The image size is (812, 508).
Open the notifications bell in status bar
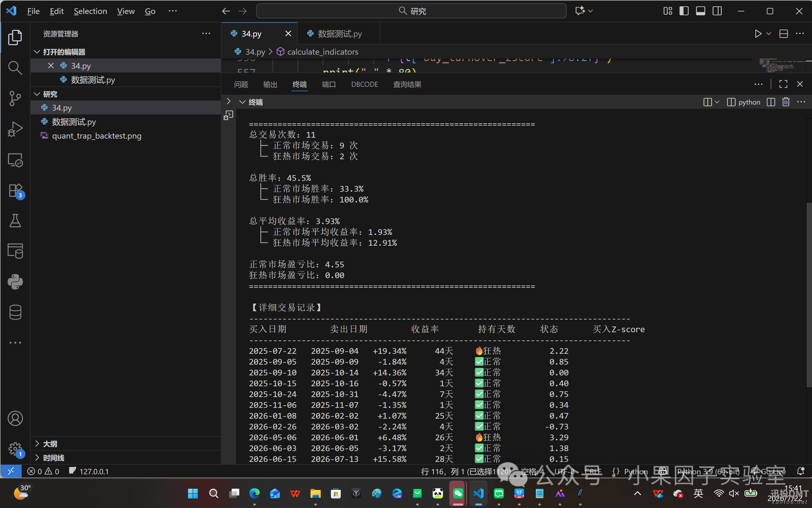801,471
